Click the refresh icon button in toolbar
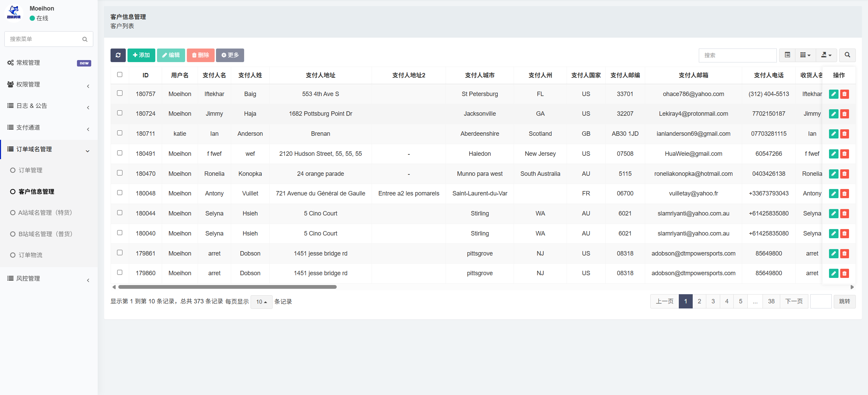Viewport: 868px width, 395px height. (118, 55)
